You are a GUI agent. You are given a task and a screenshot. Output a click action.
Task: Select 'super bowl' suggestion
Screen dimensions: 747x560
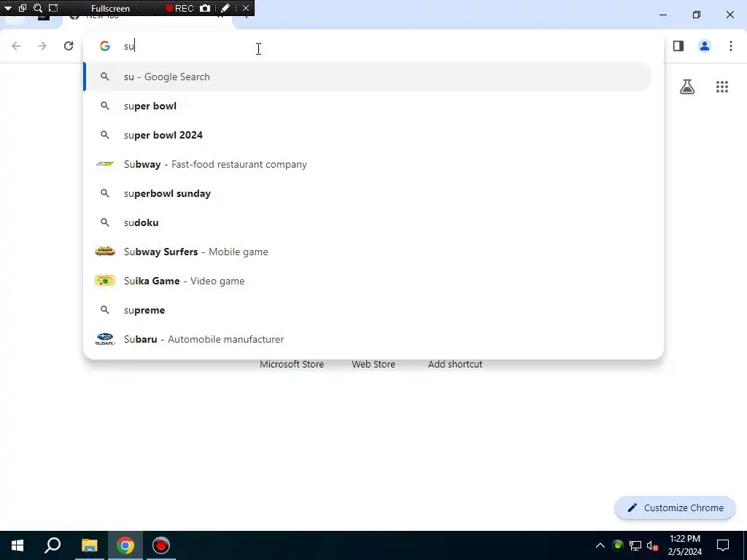tap(368, 106)
